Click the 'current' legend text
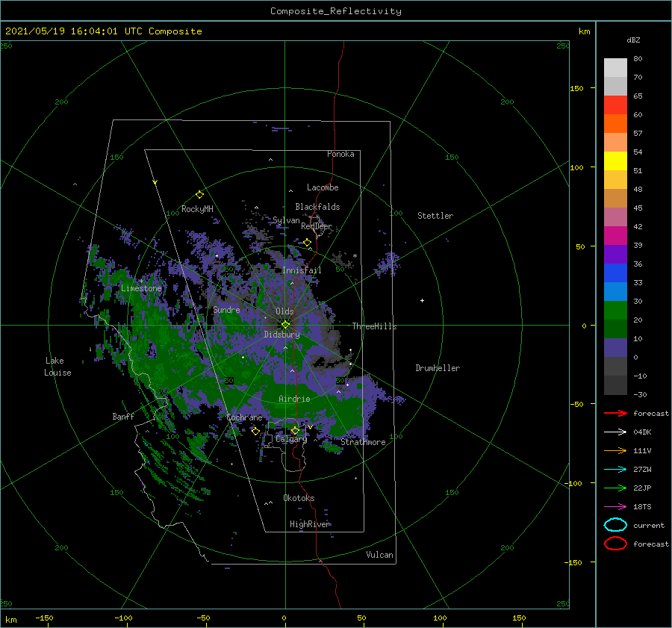Screen dimensions: 672x628 click(x=649, y=525)
